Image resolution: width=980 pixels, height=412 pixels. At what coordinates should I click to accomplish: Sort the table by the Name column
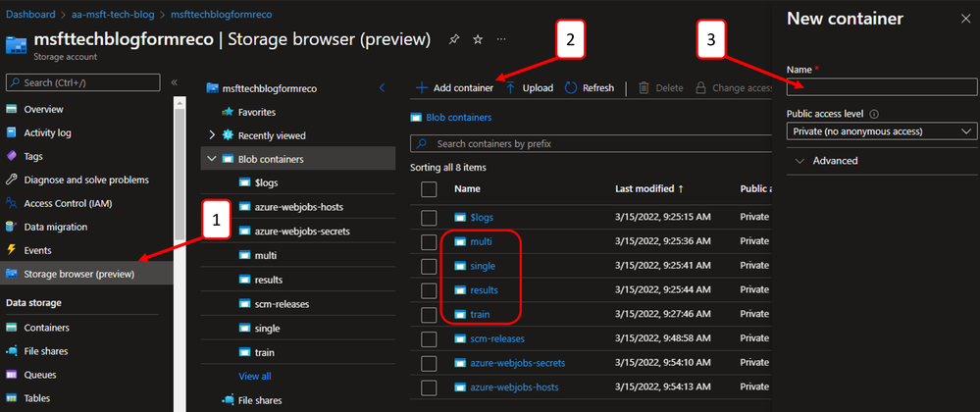click(467, 188)
